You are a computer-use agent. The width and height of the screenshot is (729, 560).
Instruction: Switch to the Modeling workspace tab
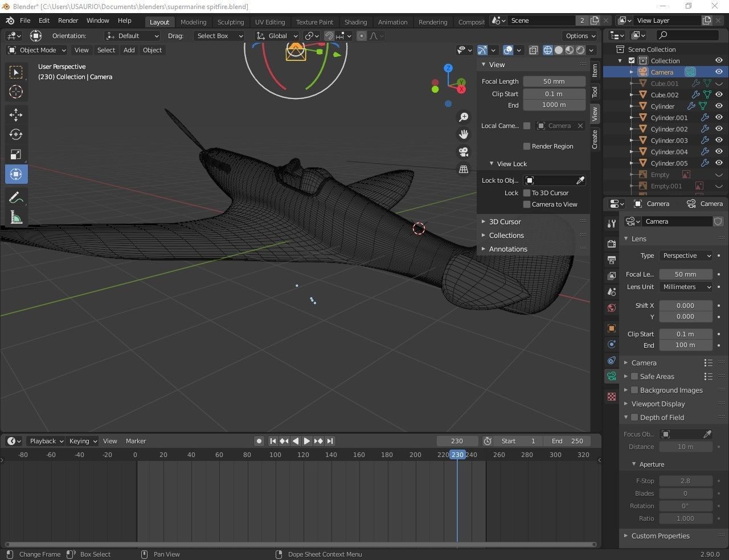193,22
